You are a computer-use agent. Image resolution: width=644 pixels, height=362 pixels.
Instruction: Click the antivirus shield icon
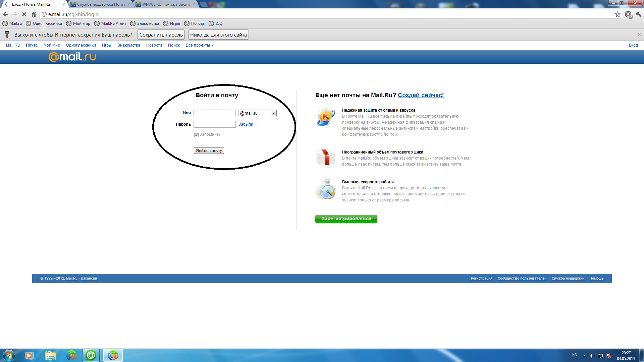pyautogui.click(x=326, y=117)
